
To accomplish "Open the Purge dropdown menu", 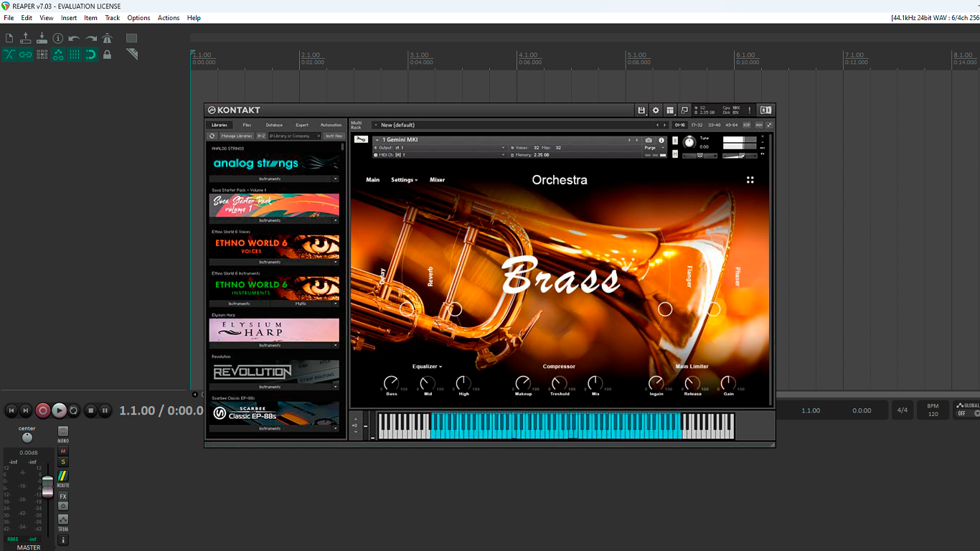I will [x=654, y=148].
